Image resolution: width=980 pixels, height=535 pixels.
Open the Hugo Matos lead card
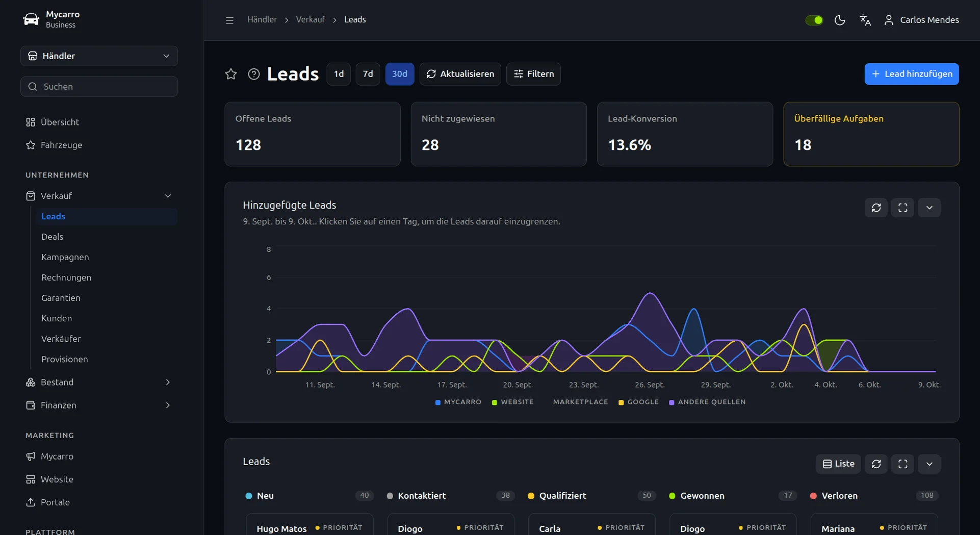[310, 525]
